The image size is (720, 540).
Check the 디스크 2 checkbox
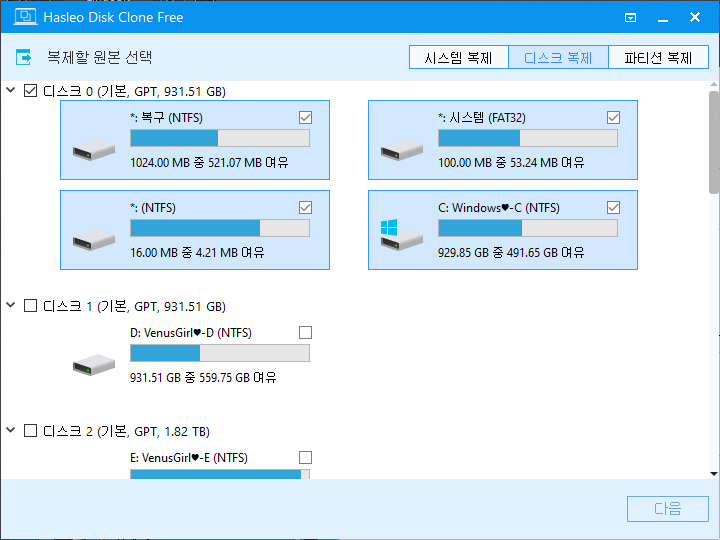tap(30, 430)
